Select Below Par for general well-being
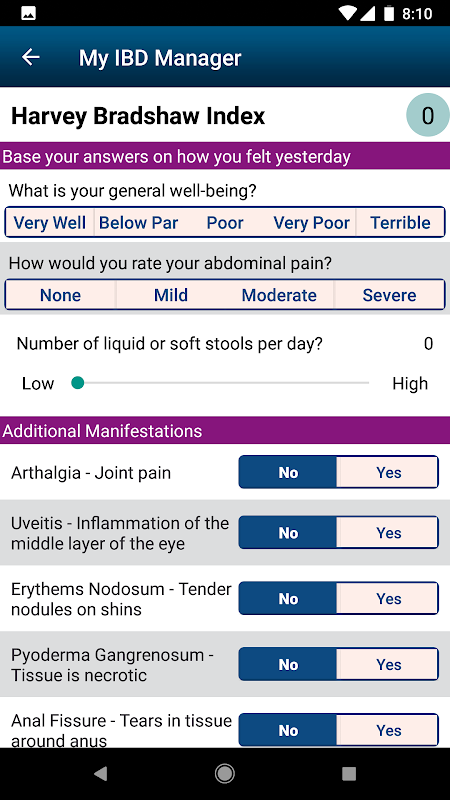Screen dimensions: 450x800 coord(138,223)
